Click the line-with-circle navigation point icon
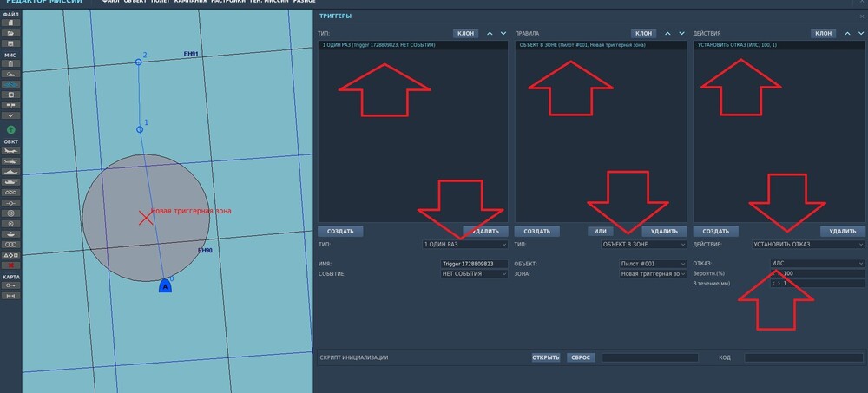The width and height of the screenshot is (868, 393). 11,203
